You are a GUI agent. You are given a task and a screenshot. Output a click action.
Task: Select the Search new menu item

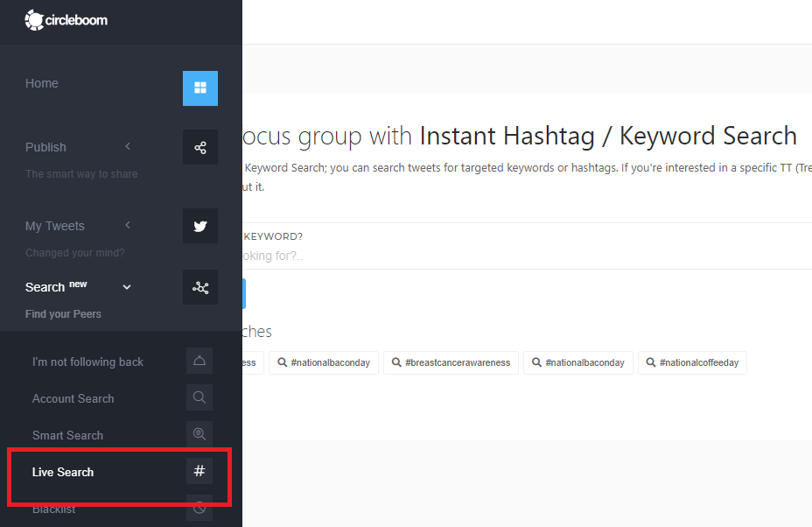[56, 286]
